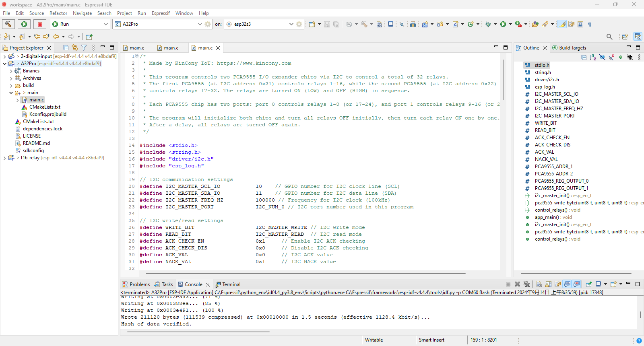Switch to C/C++ perspective icon

[638, 37]
